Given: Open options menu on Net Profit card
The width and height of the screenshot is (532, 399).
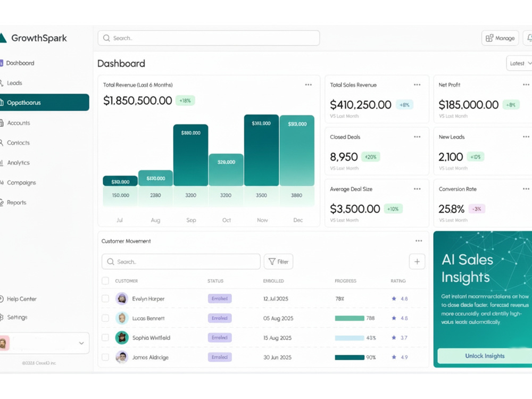Looking at the screenshot, I should tap(526, 85).
